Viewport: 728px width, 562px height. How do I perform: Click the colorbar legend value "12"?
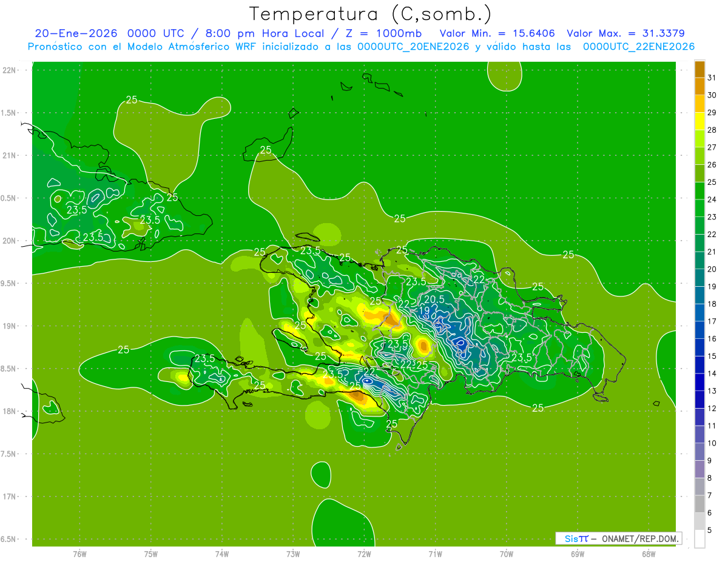point(712,409)
